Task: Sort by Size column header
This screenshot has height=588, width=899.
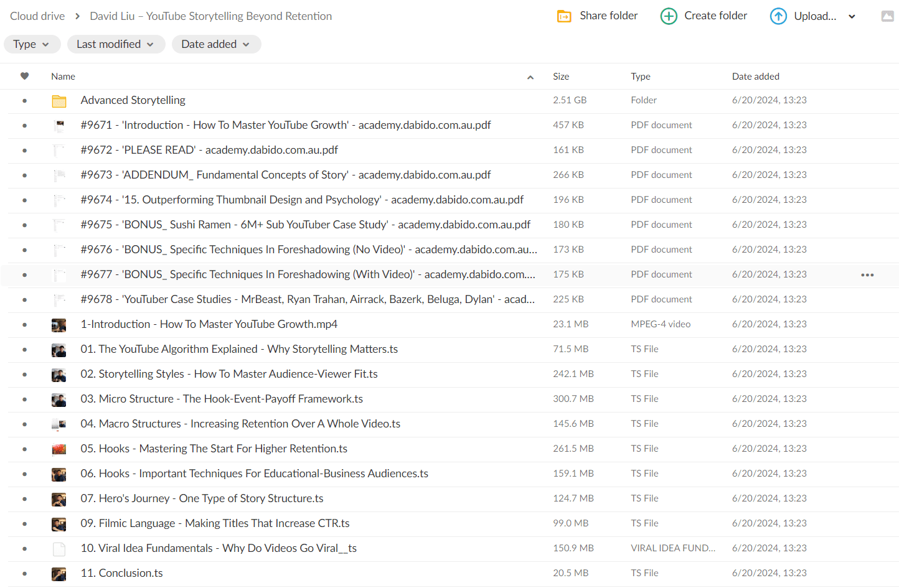Action: [x=561, y=77]
